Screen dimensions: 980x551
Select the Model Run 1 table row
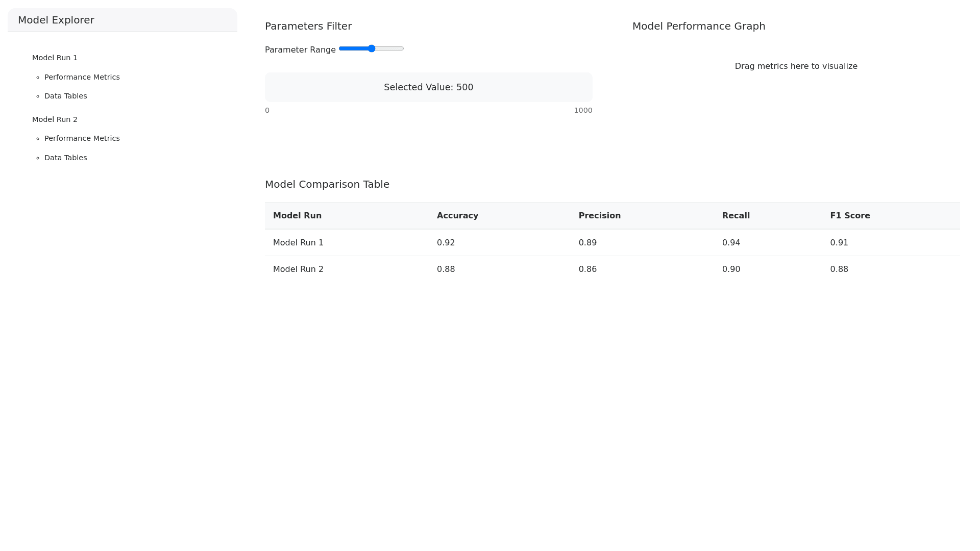click(x=298, y=242)
